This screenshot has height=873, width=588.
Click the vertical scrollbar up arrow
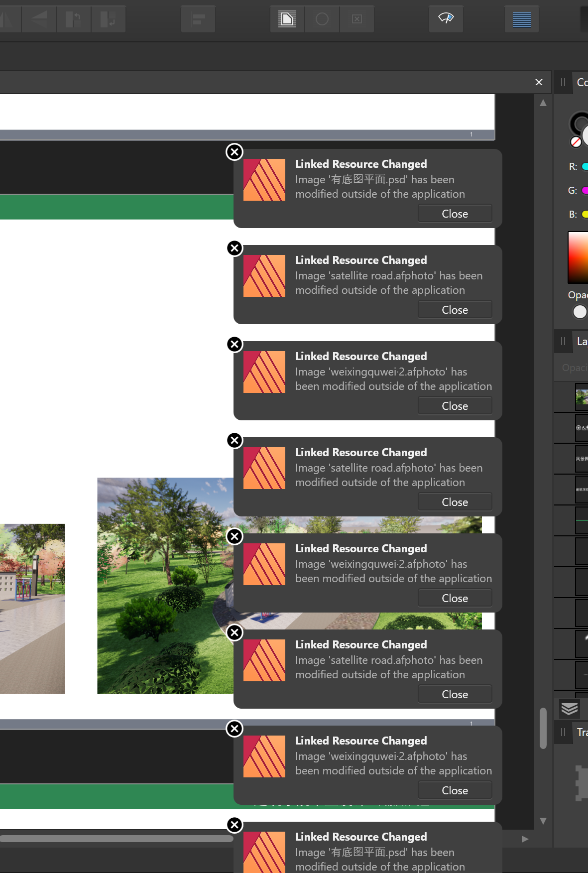pos(543,103)
